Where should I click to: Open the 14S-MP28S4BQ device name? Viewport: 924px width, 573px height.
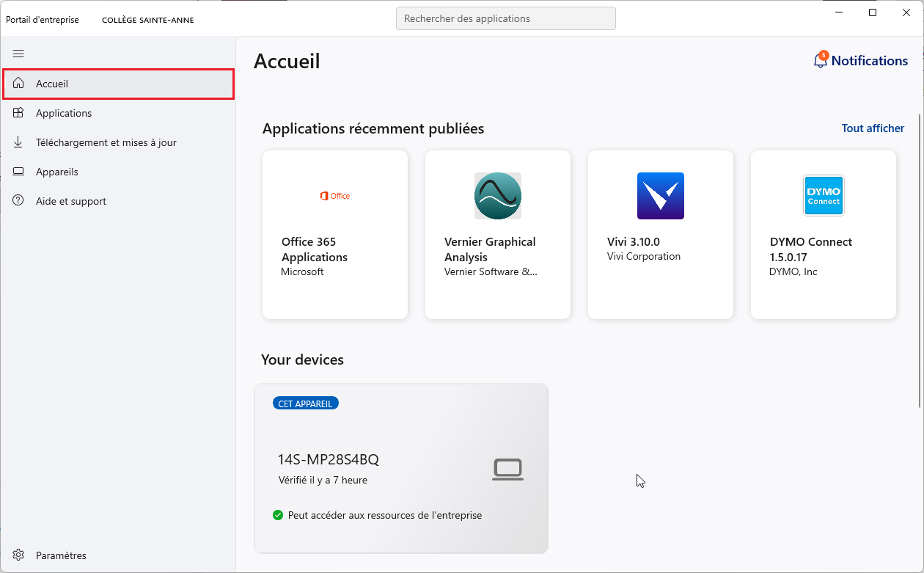[328, 460]
